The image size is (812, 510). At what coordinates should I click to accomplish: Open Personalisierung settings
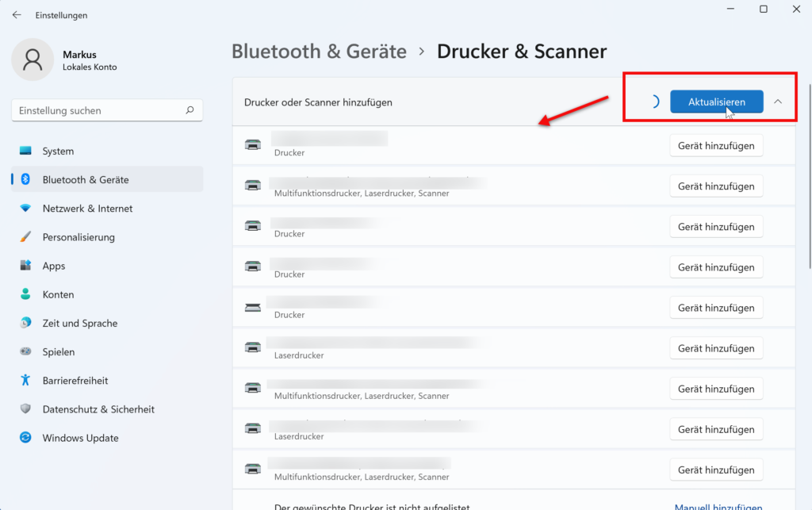(79, 236)
